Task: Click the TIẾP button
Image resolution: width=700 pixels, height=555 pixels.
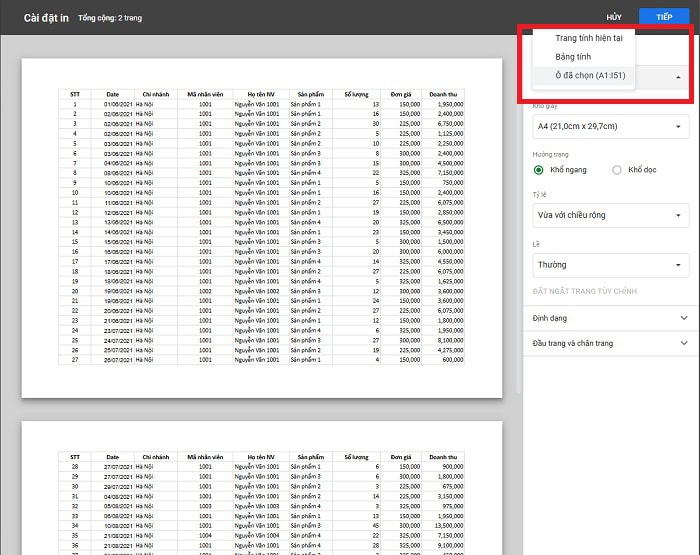Action: pyautogui.click(x=663, y=17)
